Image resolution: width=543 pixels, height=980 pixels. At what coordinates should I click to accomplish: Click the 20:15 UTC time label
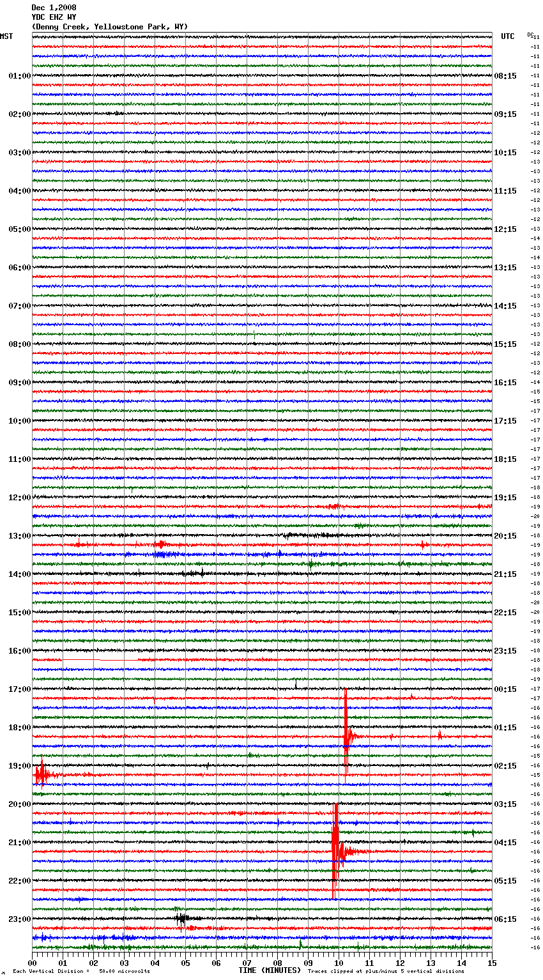505,536
